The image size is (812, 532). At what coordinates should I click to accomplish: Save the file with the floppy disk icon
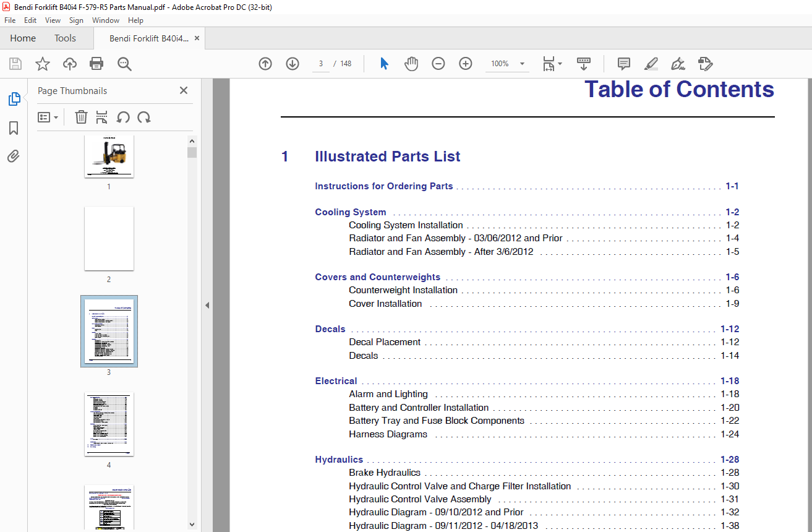(15, 64)
